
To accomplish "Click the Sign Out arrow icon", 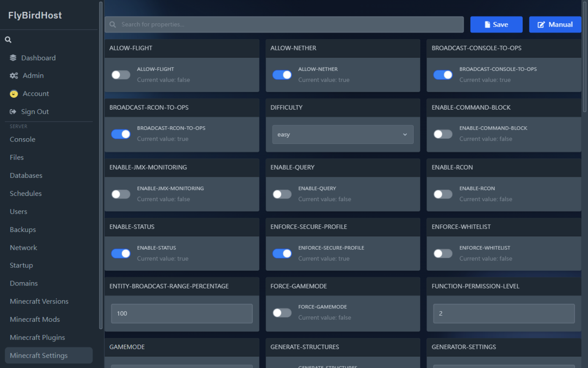I will coord(13,112).
